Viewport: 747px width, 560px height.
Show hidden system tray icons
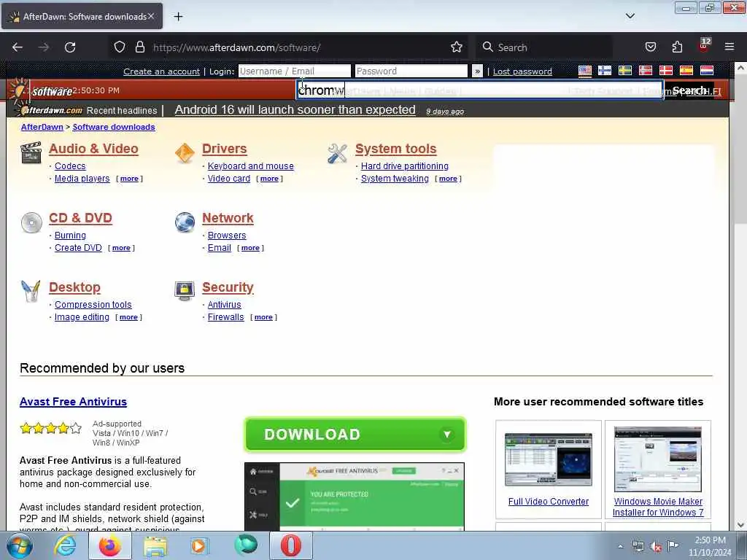pyautogui.click(x=620, y=546)
